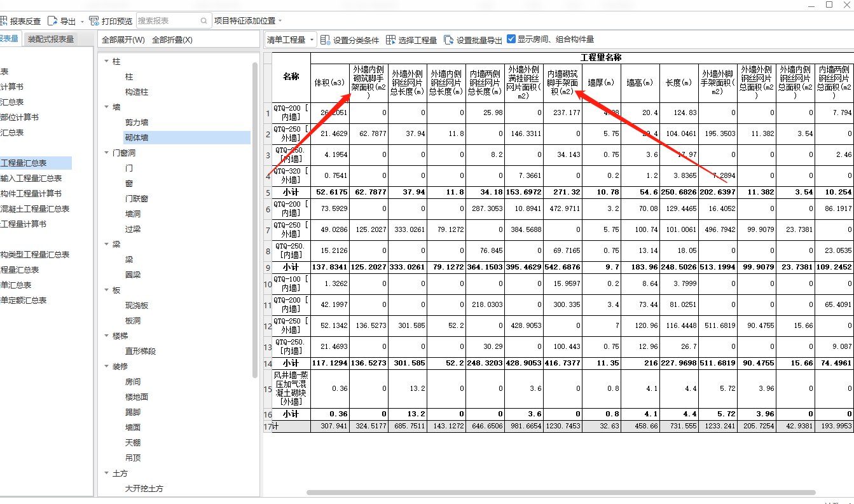Image resolution: width=854 pixels, height=504 pixels.
Task: Select 墙洞 in the tree
Action: coord(133,214)
